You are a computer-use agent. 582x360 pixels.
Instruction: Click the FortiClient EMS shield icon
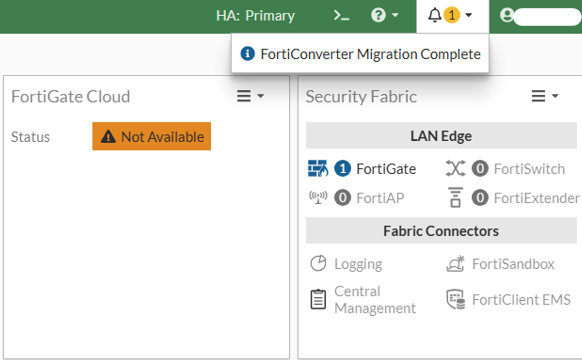pos(455,300)
